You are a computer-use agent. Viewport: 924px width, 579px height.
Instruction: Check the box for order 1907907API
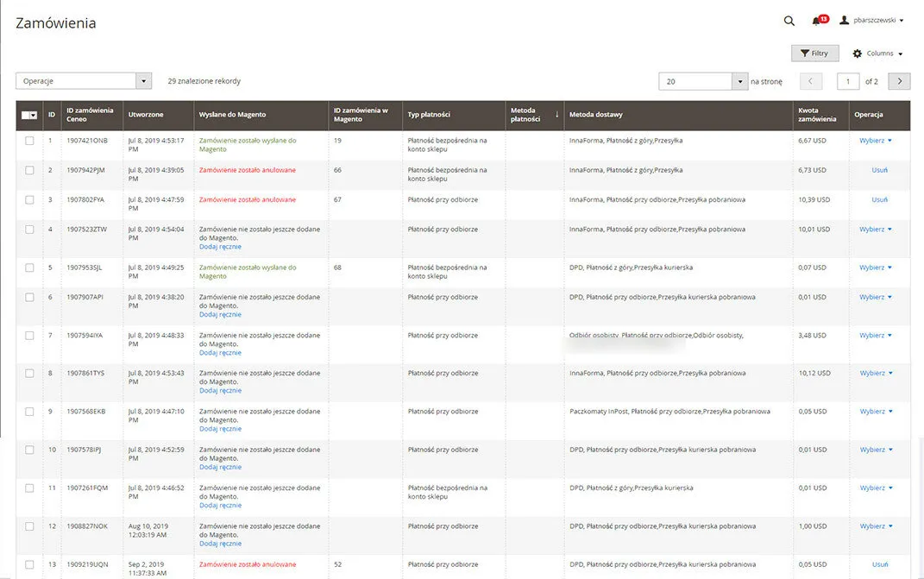click(29, 297)
